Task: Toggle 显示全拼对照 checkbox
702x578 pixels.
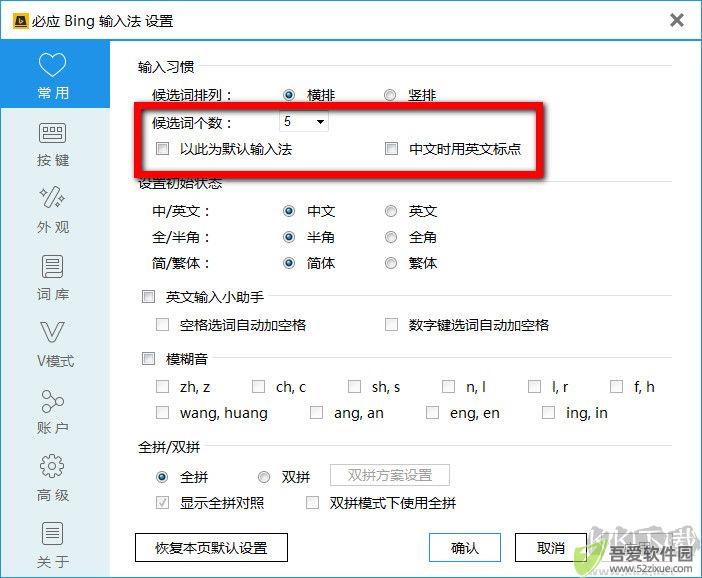Action: pyautogui.click(x=162, y=503)
